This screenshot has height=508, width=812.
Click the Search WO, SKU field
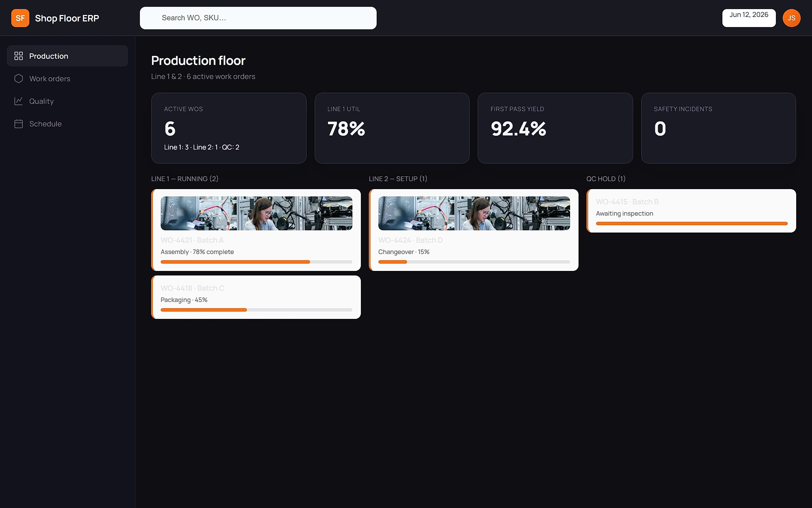[x=258, y=18]
